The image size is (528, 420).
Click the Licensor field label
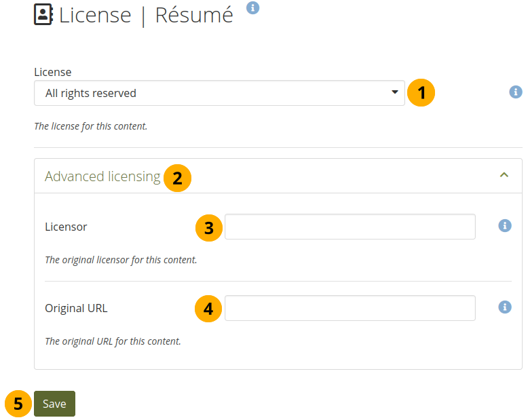pos(66,227)
